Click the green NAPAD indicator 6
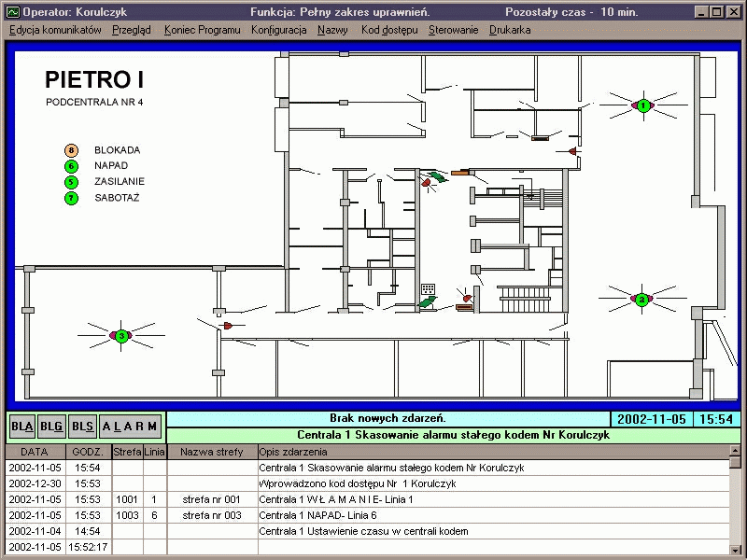Screen dimensions: 747x560 click(x=71, y=166)
